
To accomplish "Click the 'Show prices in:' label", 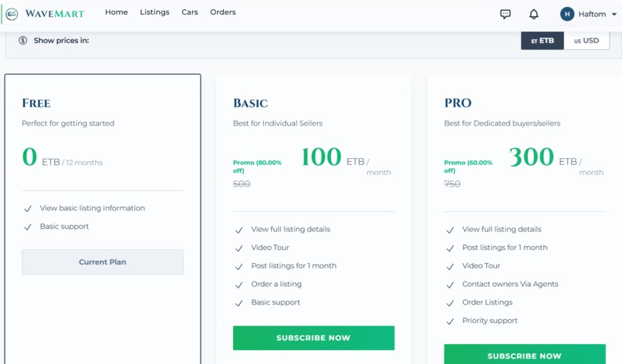I will click(x=61, y=40).
